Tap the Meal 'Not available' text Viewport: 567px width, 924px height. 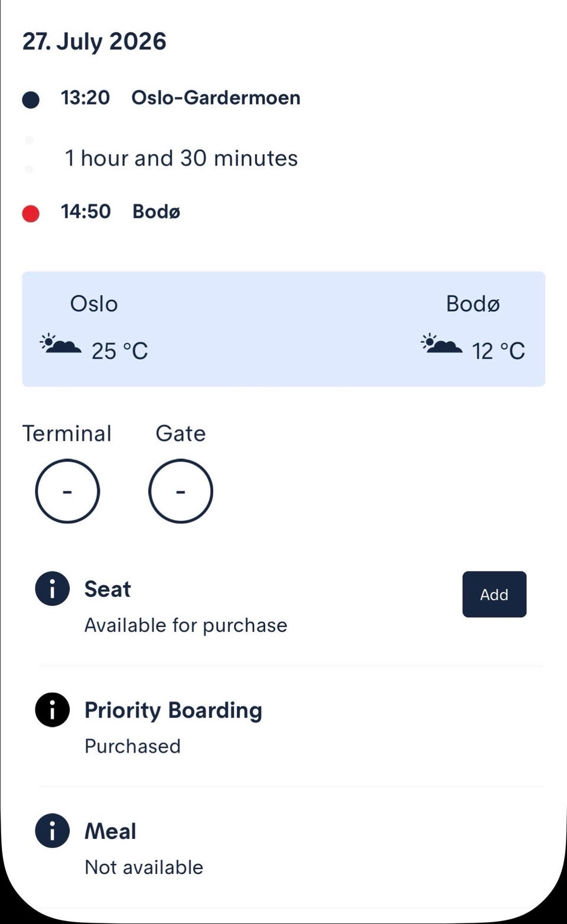(x=144, y=867)
